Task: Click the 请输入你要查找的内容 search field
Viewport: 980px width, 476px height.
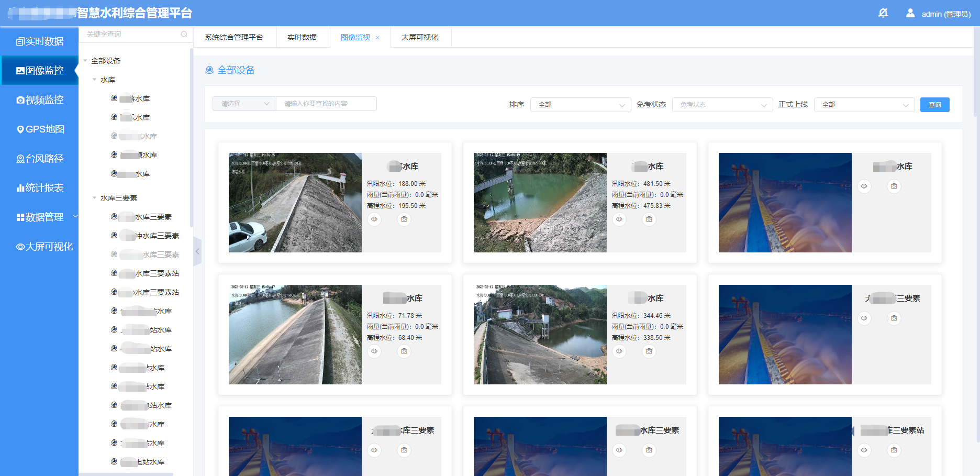Action: point(326,104)
